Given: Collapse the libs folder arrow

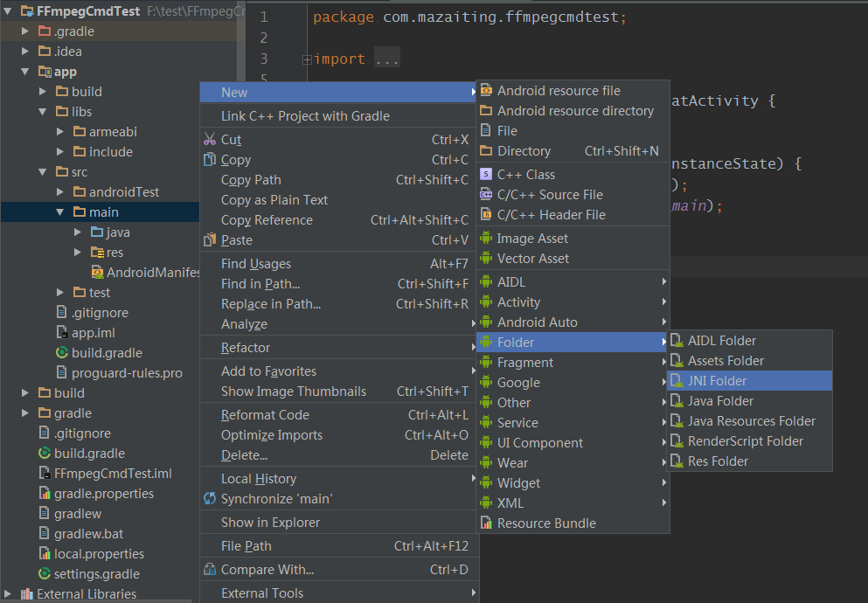Looking at the screenshot, I should point(43,111).
